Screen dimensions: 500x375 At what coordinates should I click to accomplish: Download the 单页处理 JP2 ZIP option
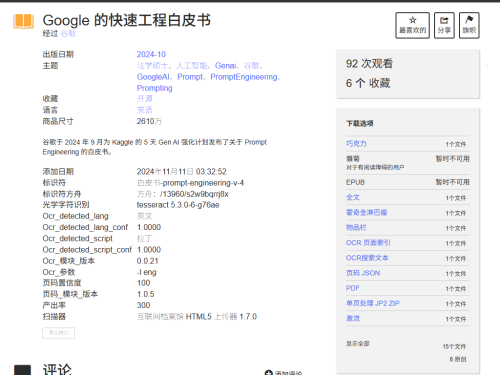pyautogui.click(x=373, y=303)
